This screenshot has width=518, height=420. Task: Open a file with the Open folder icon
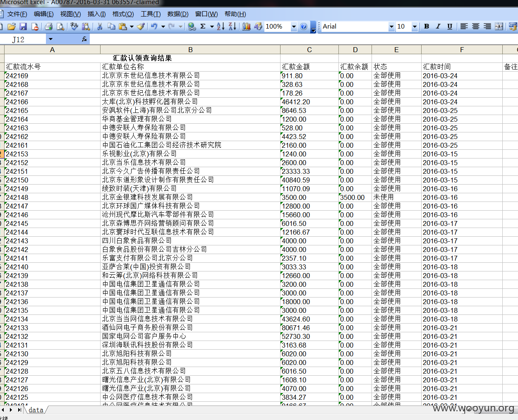tap(12, 26)
